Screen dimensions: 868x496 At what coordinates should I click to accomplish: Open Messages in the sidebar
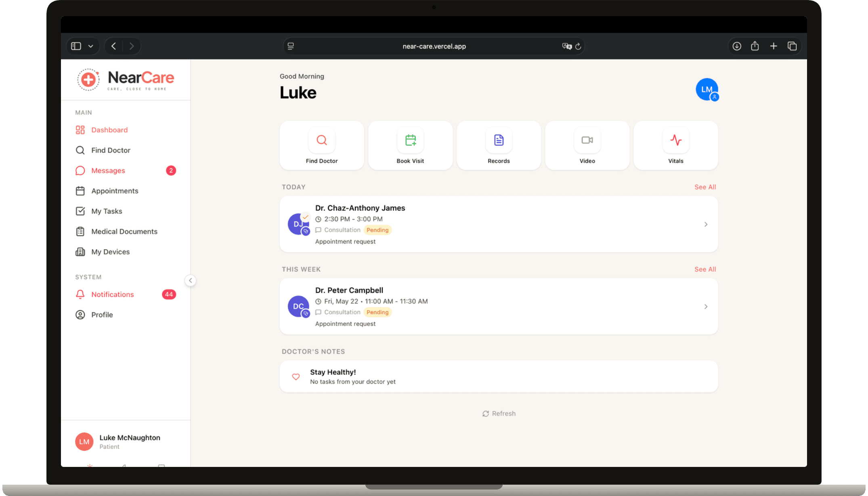coord(126,170)
